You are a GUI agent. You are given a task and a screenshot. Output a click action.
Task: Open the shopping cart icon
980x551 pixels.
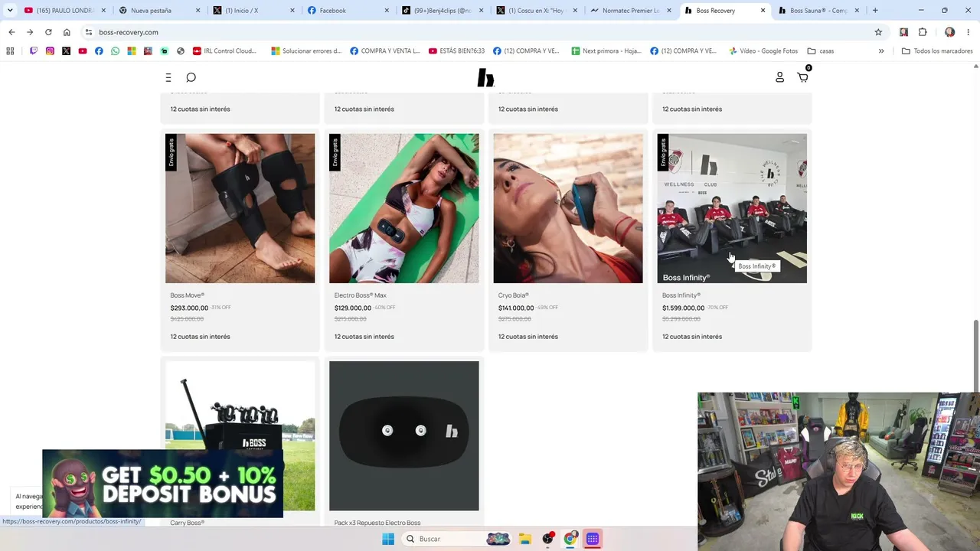click(802, 77)
